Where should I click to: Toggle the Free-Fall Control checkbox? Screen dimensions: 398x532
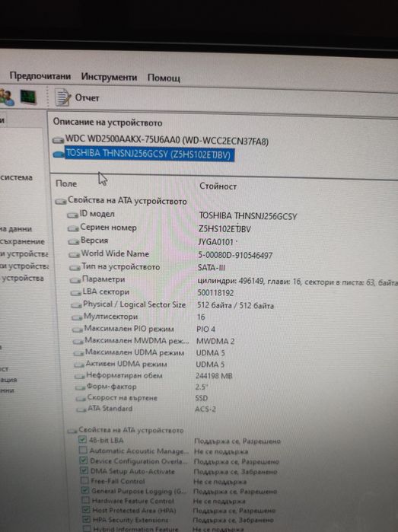coord(84,480)
